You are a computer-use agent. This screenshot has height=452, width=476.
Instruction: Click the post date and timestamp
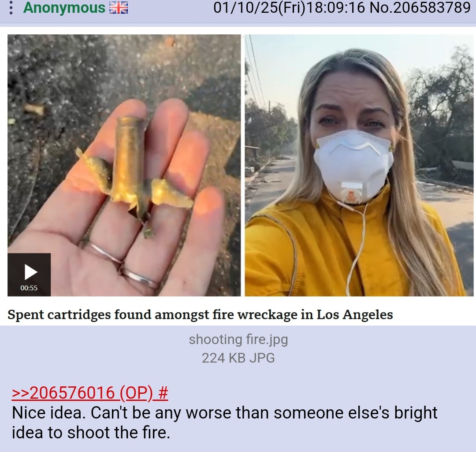click(289, 7)
